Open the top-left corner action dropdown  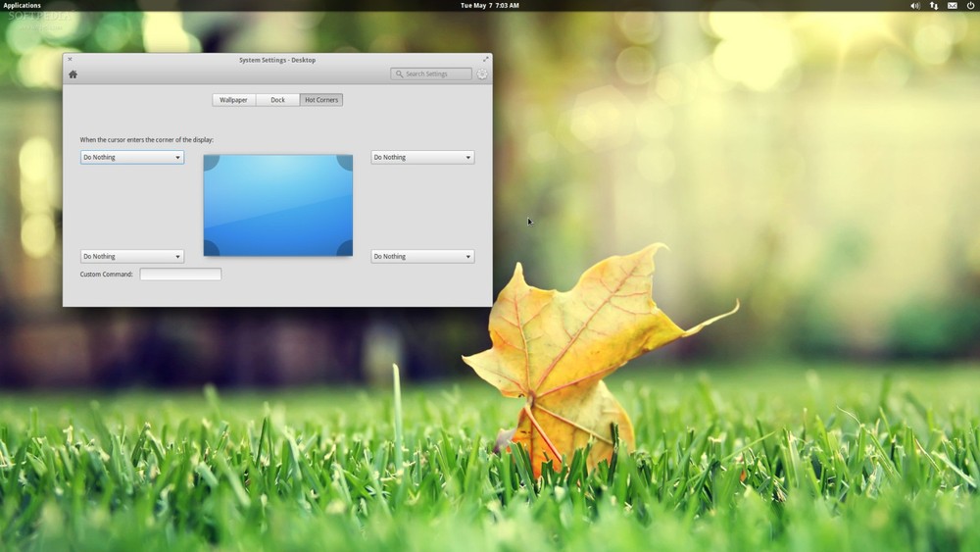132,158
